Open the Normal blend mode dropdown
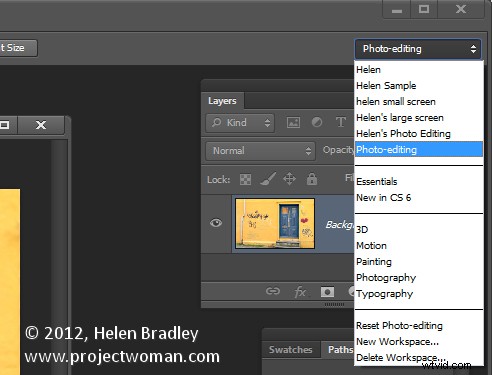This screenshot has height=375, width=492. point(260,151)
